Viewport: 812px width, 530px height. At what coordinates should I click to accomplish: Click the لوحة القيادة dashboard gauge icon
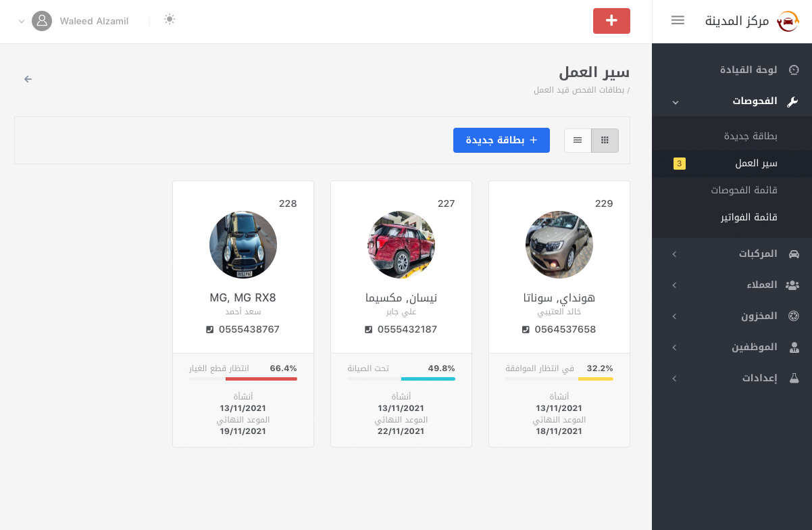tap(794, 70)
